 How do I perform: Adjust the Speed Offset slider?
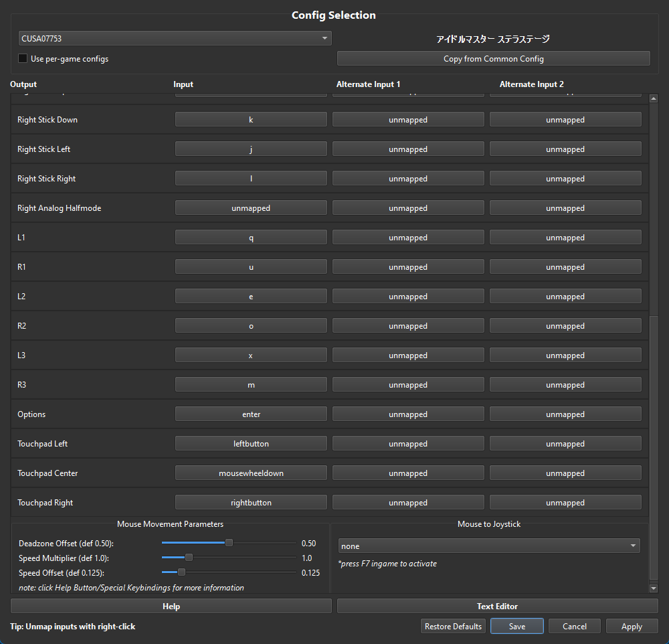181,572
